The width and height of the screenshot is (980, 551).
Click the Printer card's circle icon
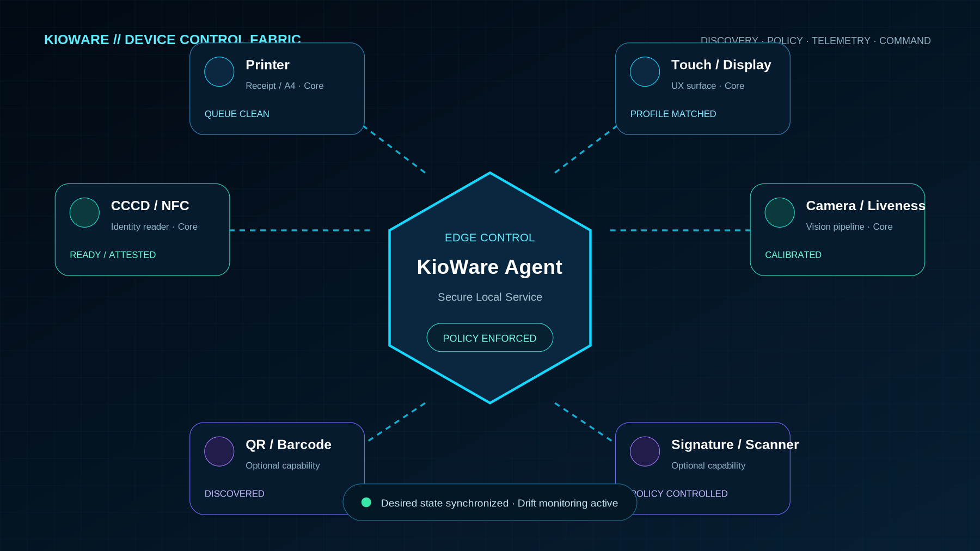pos(219,72)
